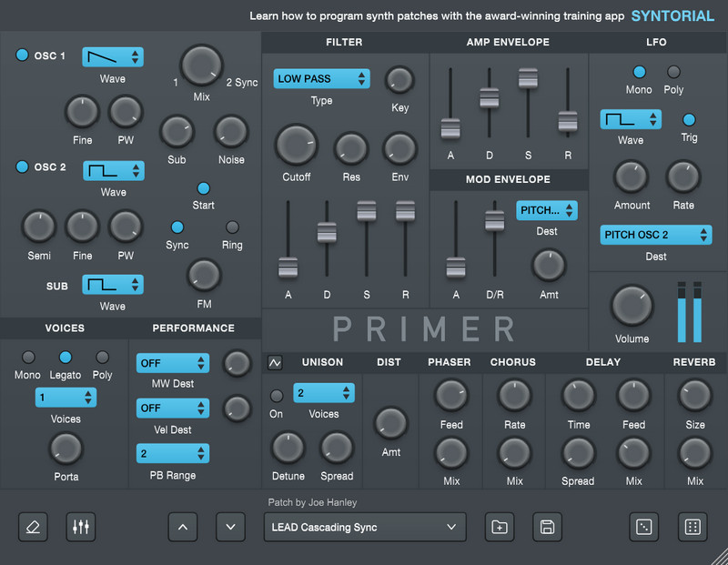
Task: Click the master Volume knob
Action: tap(632, 306)
